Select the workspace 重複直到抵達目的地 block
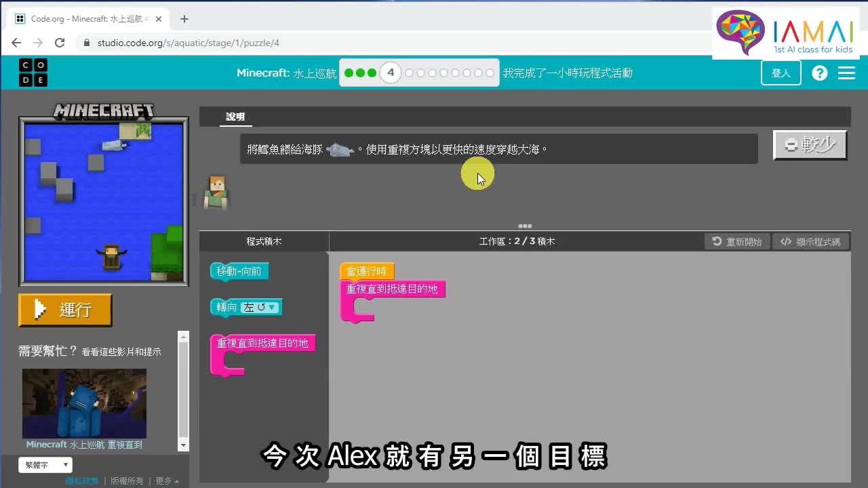The height and width of the screenshot is (488, 868). 393,289
